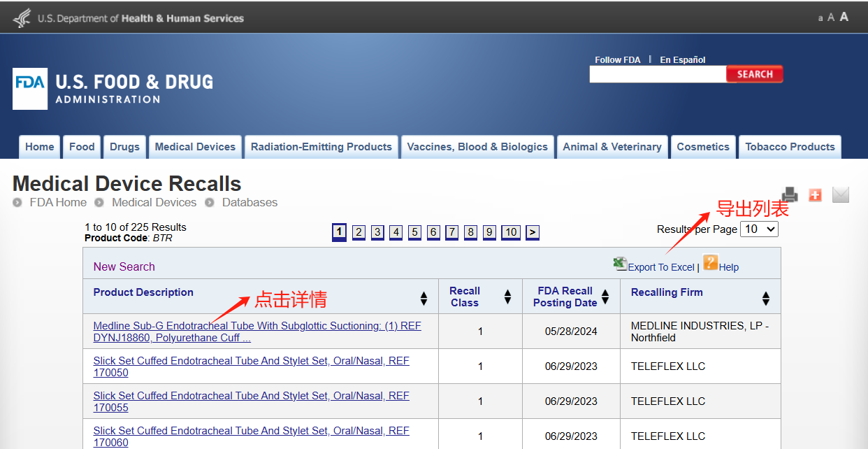Select current results page 1
Image resolution: width=868 pixels, height=449 pixels.
point(339,232)
